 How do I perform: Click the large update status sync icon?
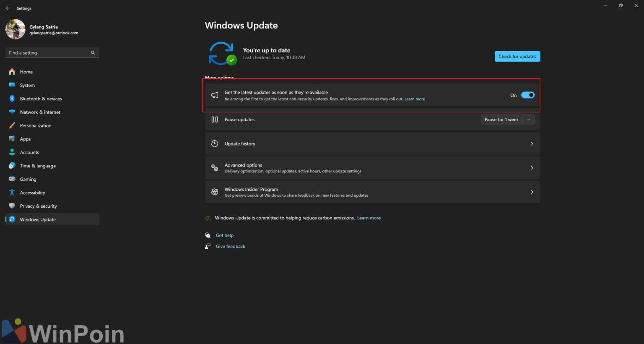(x=223, y=54)
